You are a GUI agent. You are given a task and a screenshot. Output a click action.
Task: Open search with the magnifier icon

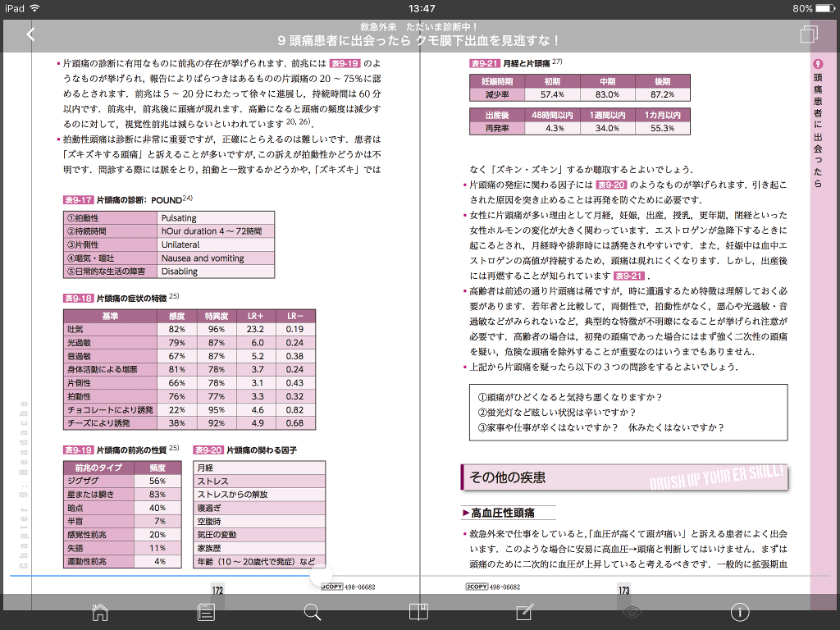pyautogui.click(x=312, y=612)
